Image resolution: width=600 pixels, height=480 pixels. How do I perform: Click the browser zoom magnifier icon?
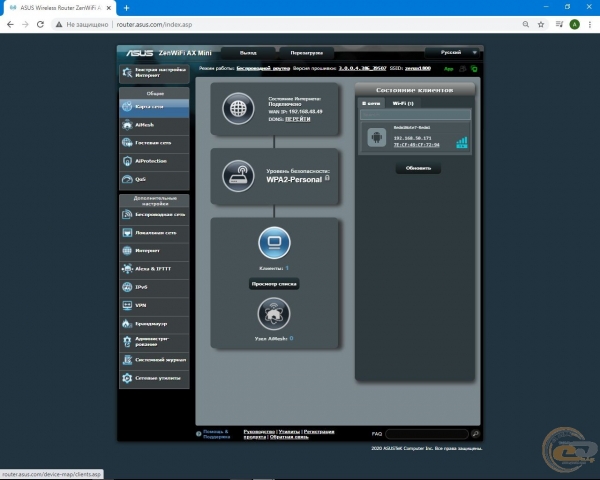point(526,24)
